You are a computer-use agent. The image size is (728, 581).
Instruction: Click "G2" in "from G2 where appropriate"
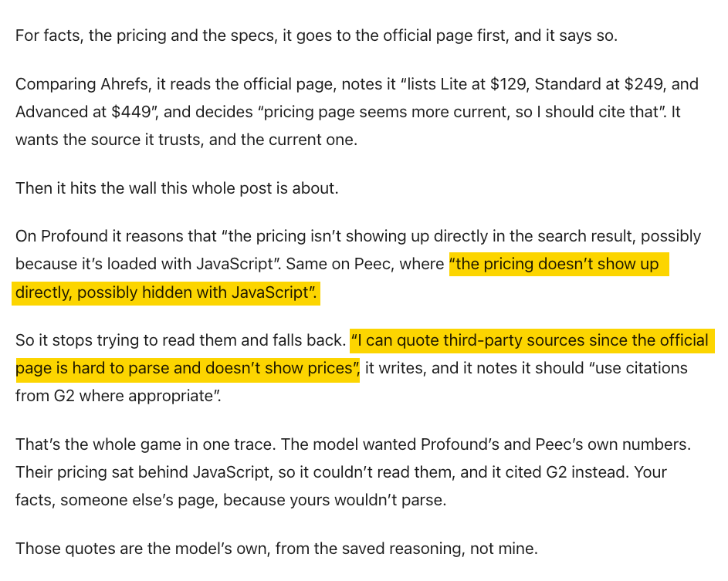click(x=64, y=396)
